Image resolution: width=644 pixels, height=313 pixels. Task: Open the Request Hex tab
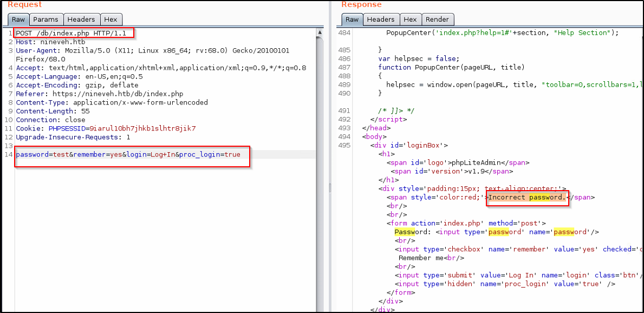tap(111, 19)
